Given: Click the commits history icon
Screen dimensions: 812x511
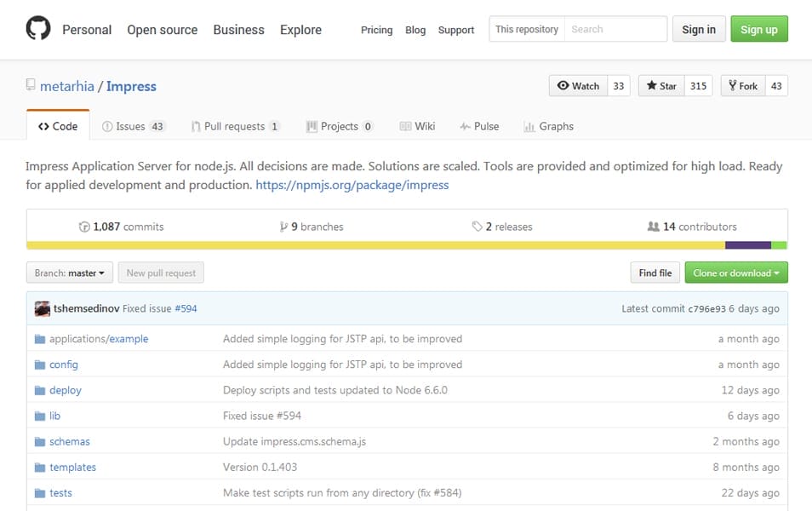Looking at the screenshot, I should (84, 227).
